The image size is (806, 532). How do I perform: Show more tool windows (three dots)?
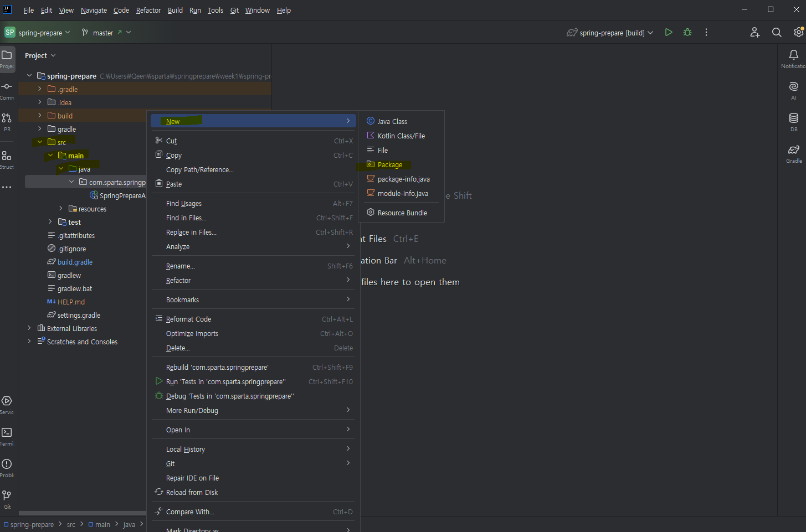(x=7, y=187)
